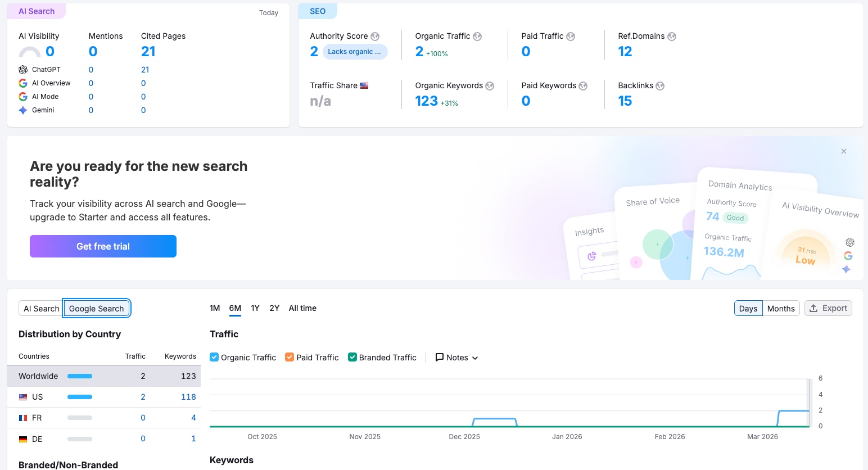
Task: Switch chart granularity to Months
Action: 781,309
